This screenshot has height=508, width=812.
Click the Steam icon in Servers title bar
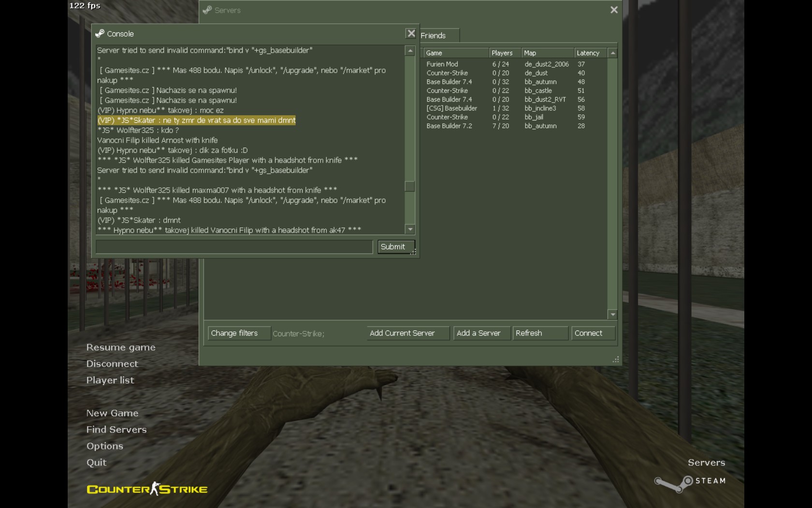click(207, 10)
